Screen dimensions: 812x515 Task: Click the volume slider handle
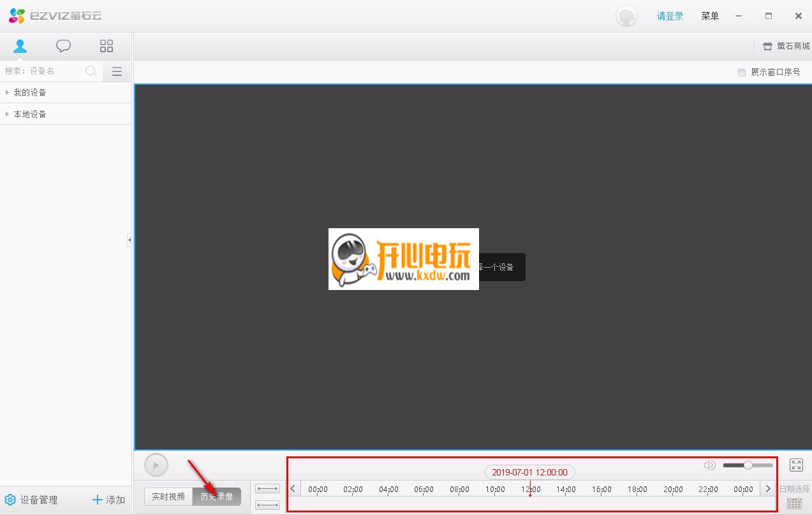point(748,465)
